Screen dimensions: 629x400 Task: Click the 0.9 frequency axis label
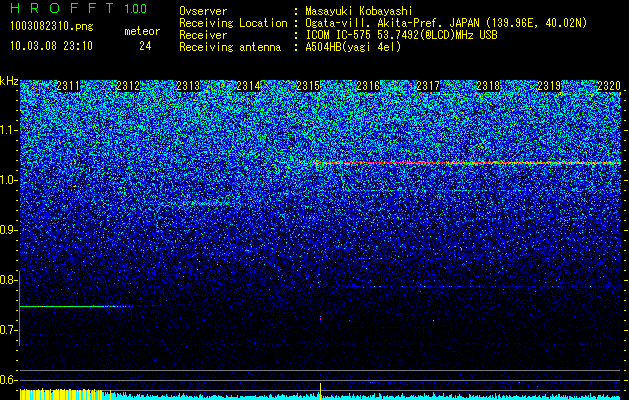coord(8,230)
